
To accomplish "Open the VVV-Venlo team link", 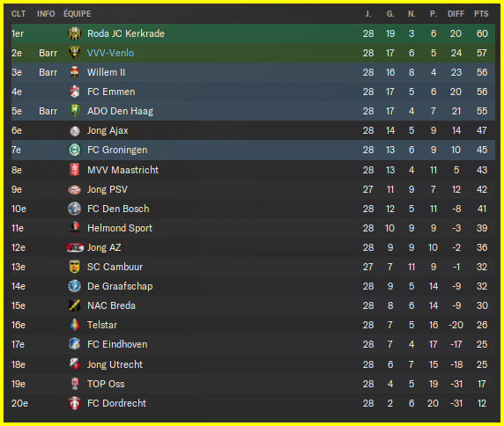I will click(x=110, y=53).
